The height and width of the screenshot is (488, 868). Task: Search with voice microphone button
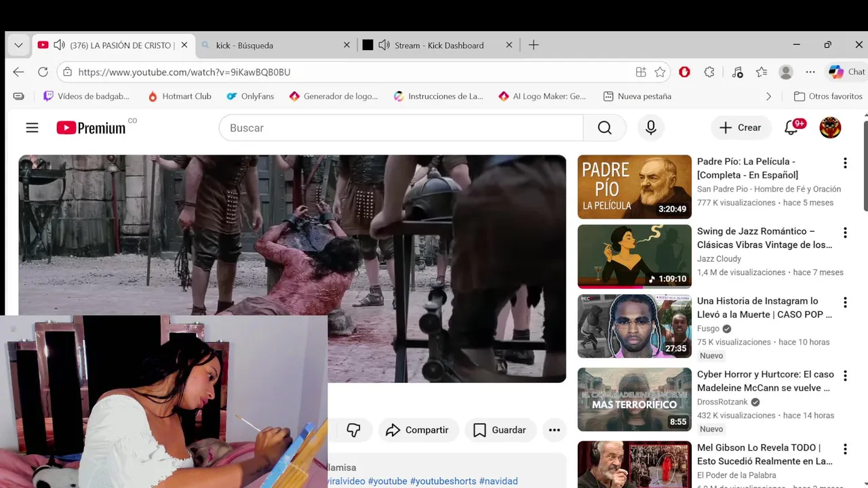[x=651, y=127]
